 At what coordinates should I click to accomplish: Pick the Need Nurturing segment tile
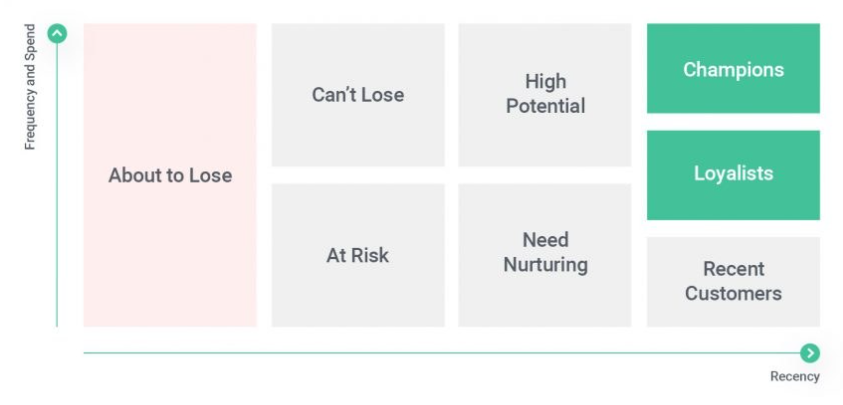coord(545,253)
